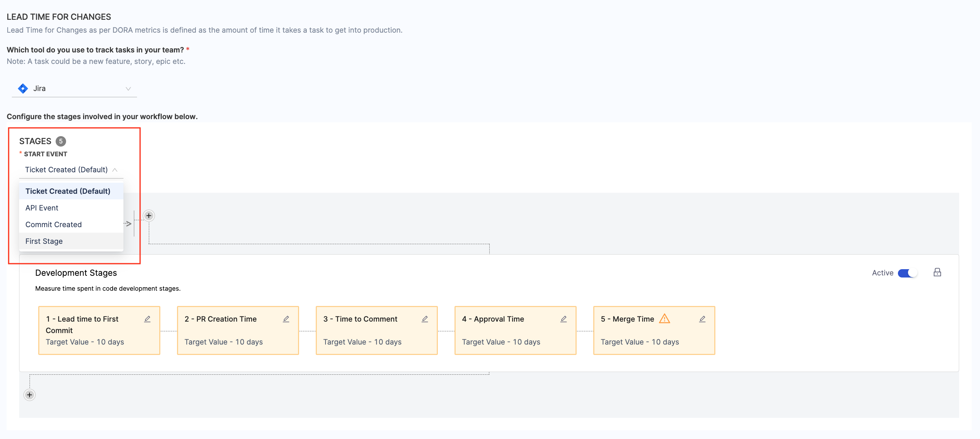Select Ticket Created (Default) option

[68, 191]
